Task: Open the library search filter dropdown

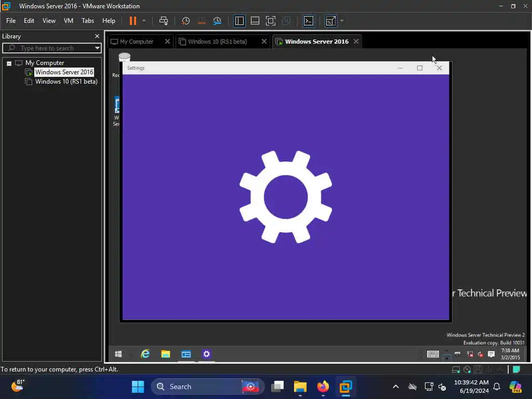Action: coord(97,48)
